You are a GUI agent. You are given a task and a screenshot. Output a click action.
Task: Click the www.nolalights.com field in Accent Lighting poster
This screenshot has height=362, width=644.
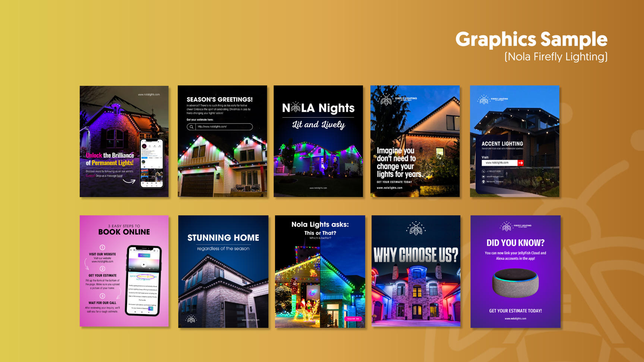click(499, 163)
